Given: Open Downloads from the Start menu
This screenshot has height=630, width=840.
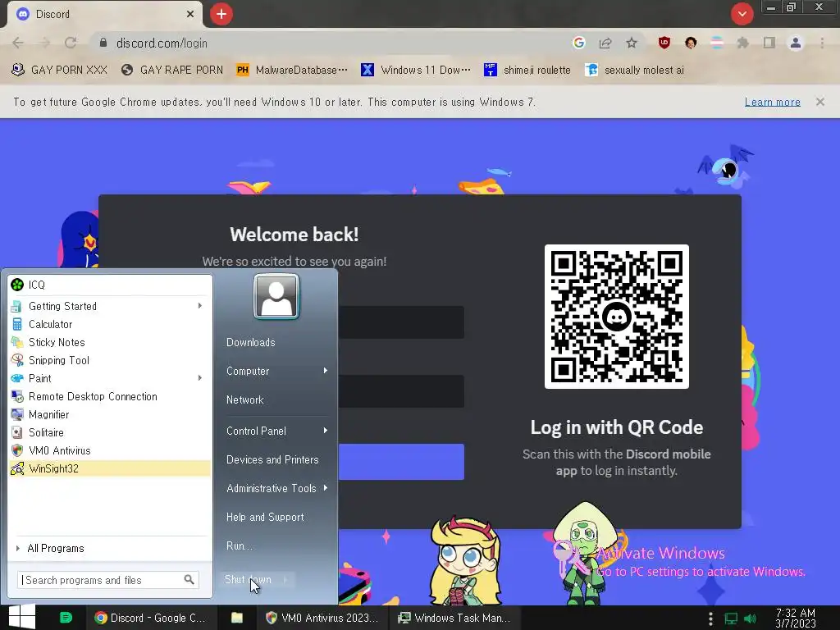Looking at the screenshot, I should click(x=251, y=342).
